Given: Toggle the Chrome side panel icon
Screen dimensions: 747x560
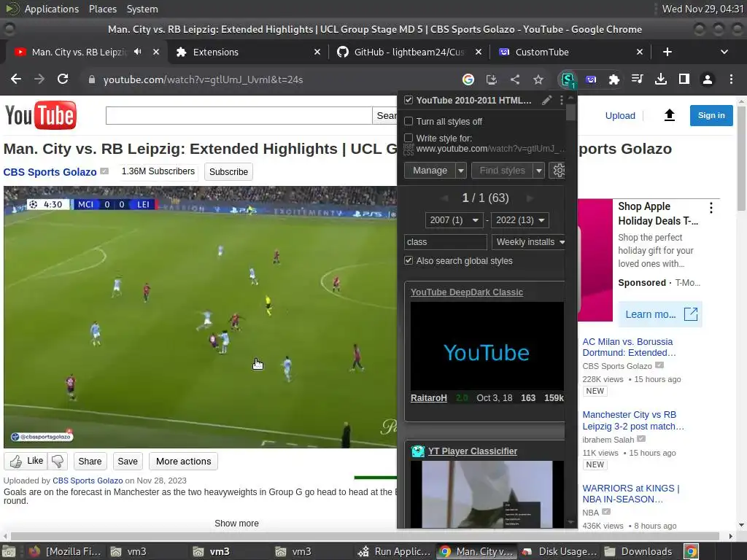Looking at the screenshot, I should click(x=684, y=79).
